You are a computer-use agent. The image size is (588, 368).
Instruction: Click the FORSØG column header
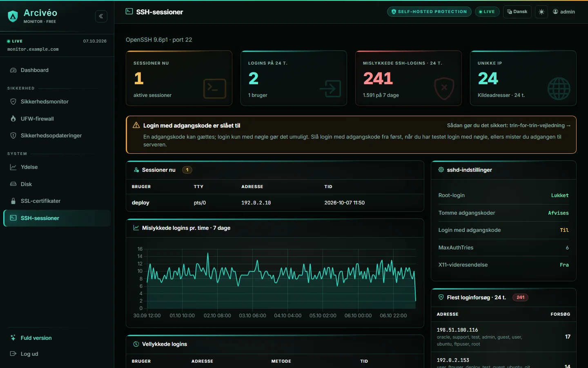560,314
